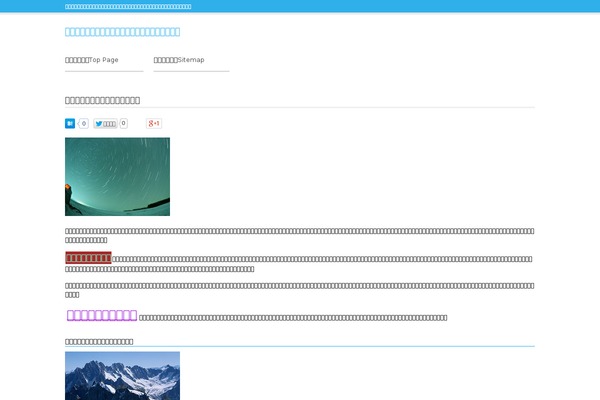Image resolution: width=600 pixels, height=400 pixels.
Task: Click the blue Hatena bookmark icon
Action: tap(70, 123)
